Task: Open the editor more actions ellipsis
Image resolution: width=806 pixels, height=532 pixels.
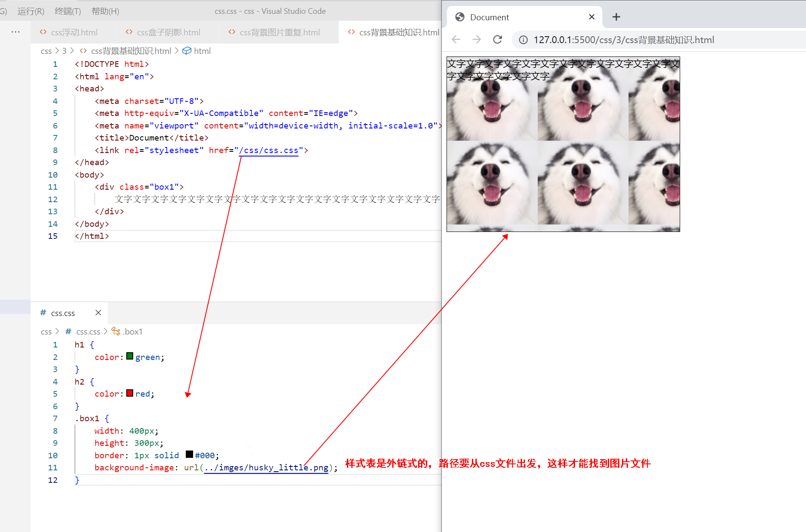Action: (16, 32)
